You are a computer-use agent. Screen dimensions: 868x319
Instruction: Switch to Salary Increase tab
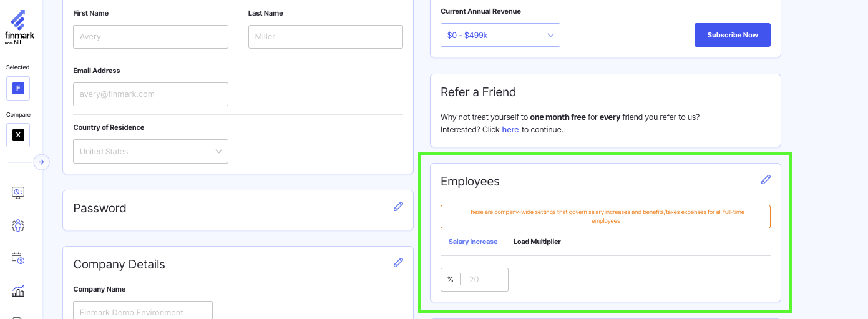tap(473, 242)
